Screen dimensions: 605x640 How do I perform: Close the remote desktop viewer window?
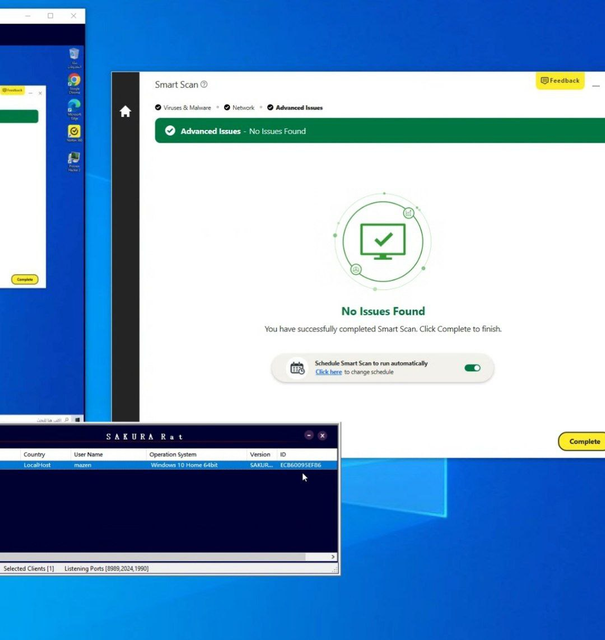(73, 16)
